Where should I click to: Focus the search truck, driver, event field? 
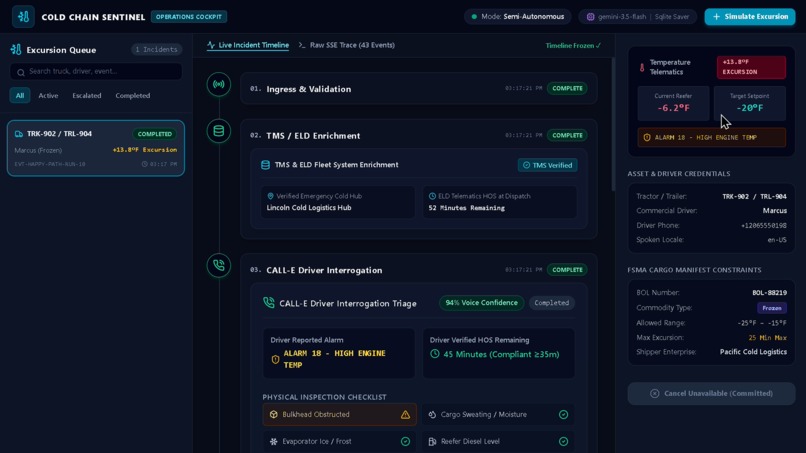pyautogui.click(x=96, y=71)
